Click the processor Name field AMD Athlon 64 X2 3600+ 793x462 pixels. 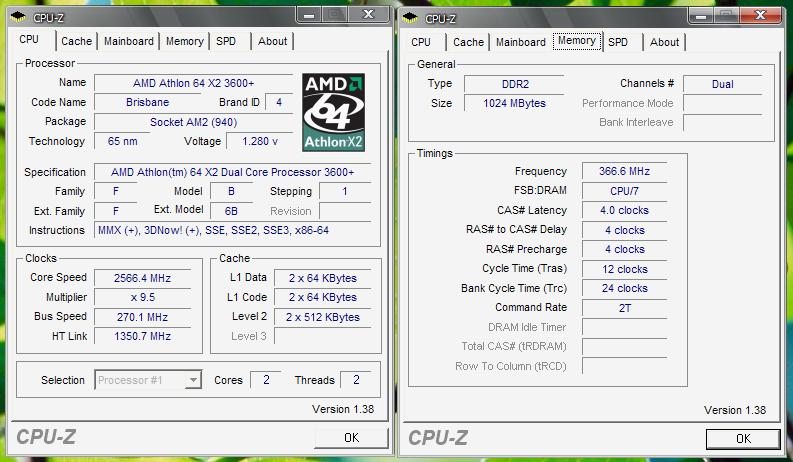click(194, 83)
